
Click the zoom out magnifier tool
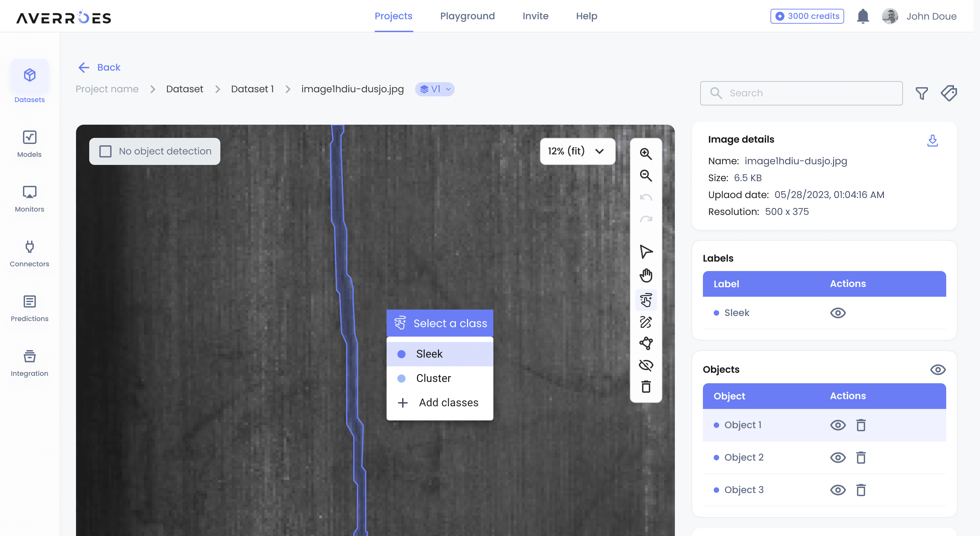pyautogui.click(x=645, y=176)
